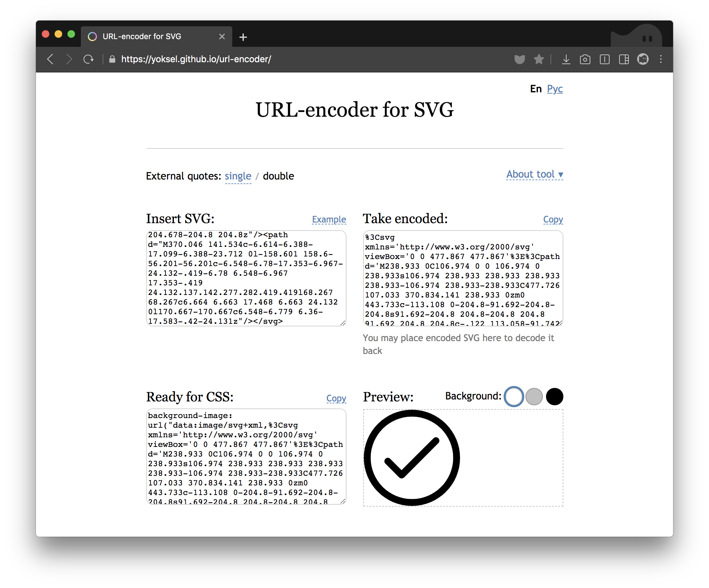Select the white preview background
The height and width of the screenshot is (588, 709).
[x=514, y=396]
